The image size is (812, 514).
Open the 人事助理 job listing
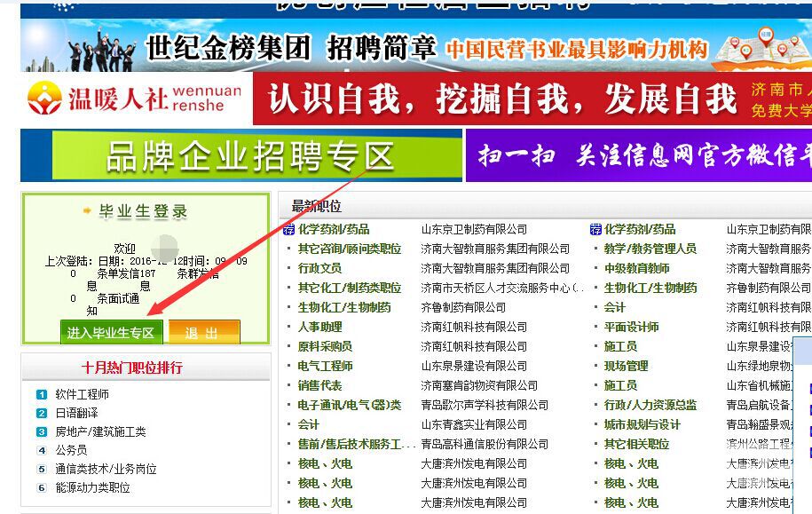tap(319, 327)
